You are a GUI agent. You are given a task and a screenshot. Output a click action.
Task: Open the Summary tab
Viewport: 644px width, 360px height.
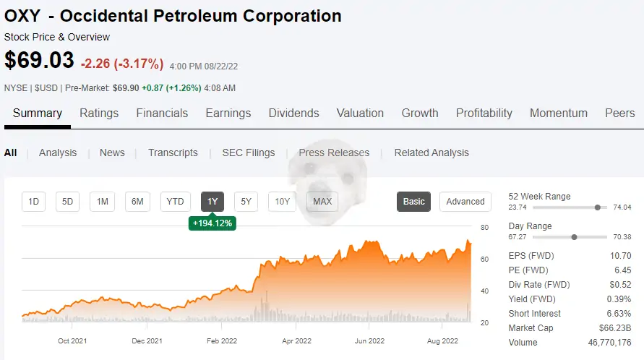38,113
